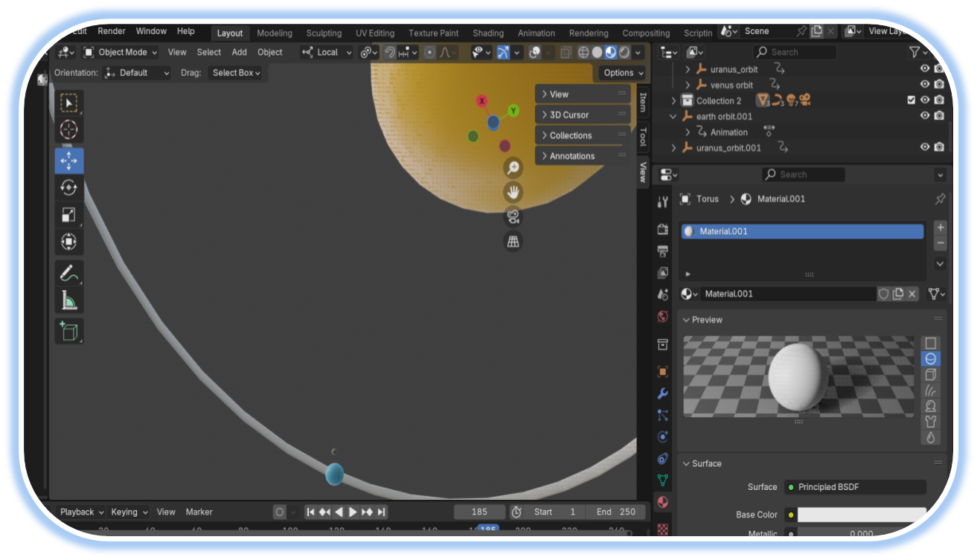977x560 pixels.
Task: Click the Options button in viewport
Action: click(623, 73)
